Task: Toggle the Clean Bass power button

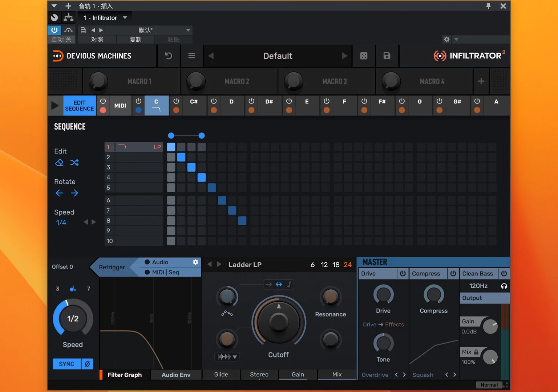Action: [x=504, y=273]
